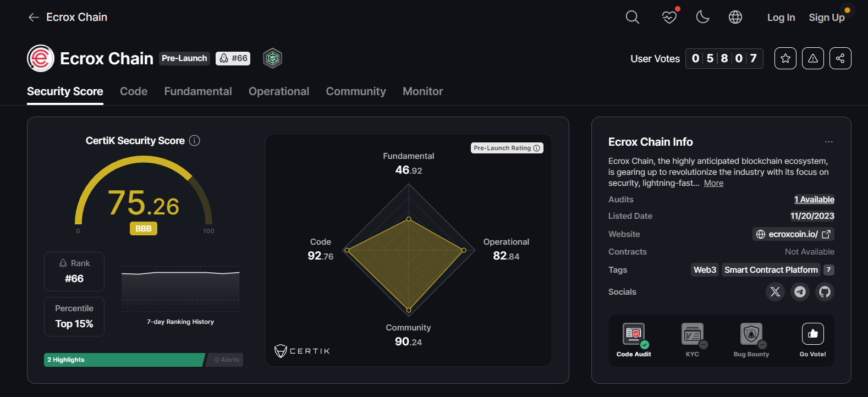
Task: Click the Ecrox Chain Info heading
Action: pyautogui.click(x=651, y=142)
